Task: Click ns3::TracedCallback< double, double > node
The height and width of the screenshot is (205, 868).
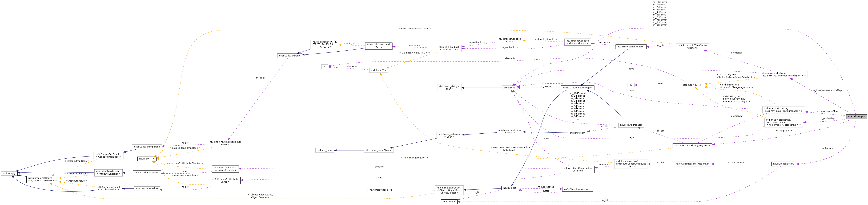Action: point(578,42)
